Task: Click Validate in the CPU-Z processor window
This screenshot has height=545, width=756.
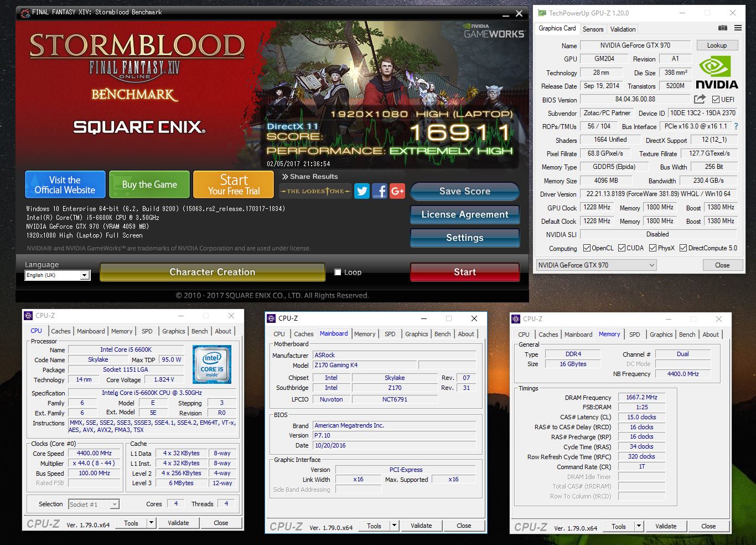Action: (178, 523)
